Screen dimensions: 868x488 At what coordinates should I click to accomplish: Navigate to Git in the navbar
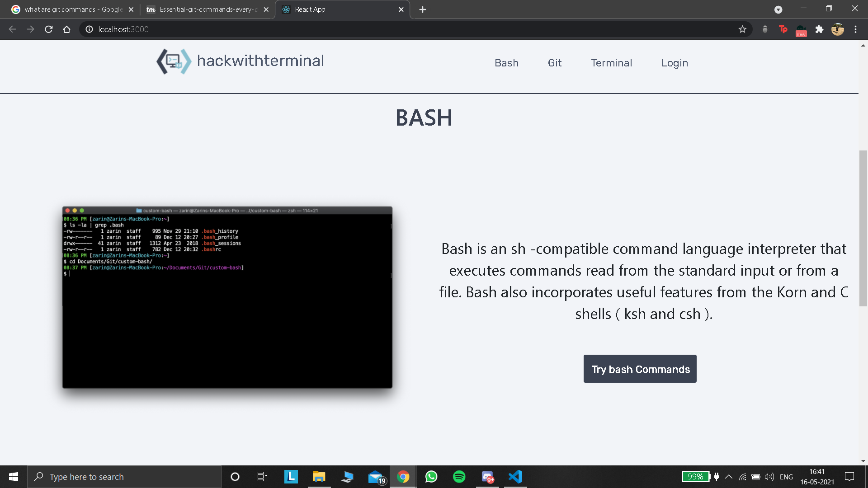pyautogui.click(x=554, y=63)
